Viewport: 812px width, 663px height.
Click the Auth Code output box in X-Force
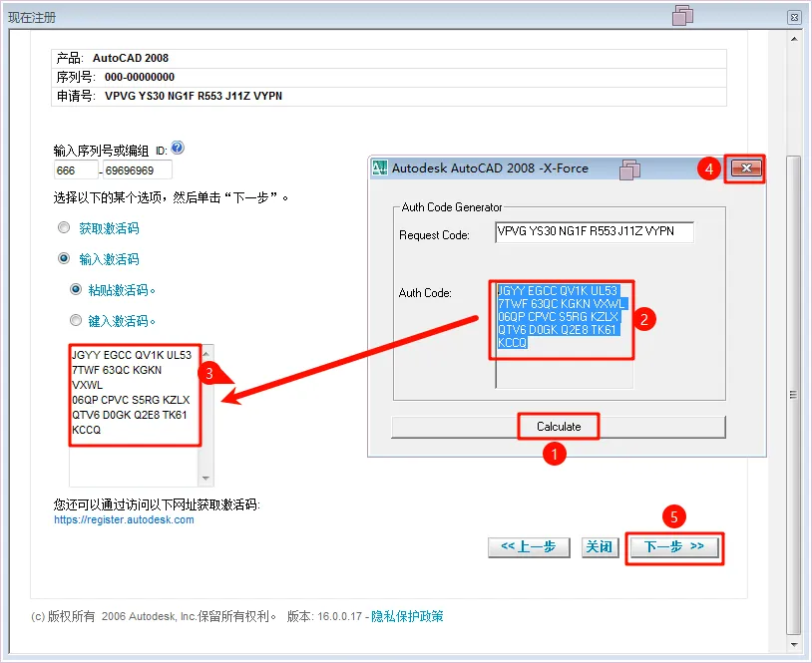pyautogui.click(x=564, y=335)
